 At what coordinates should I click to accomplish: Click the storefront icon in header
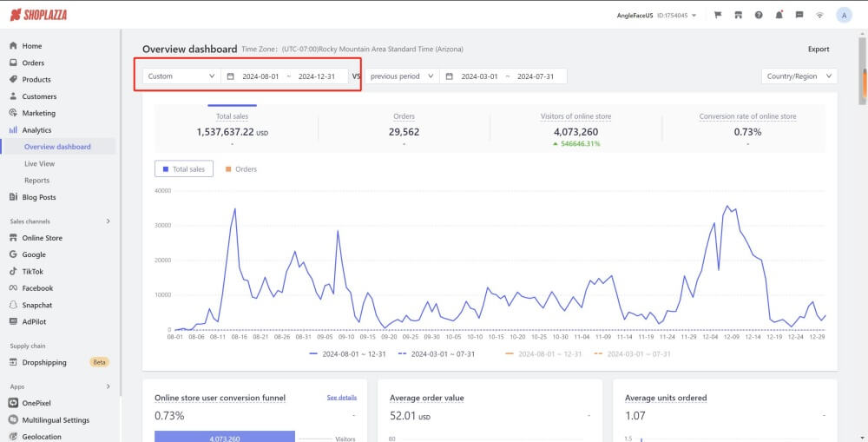click(x=738, y=15)
